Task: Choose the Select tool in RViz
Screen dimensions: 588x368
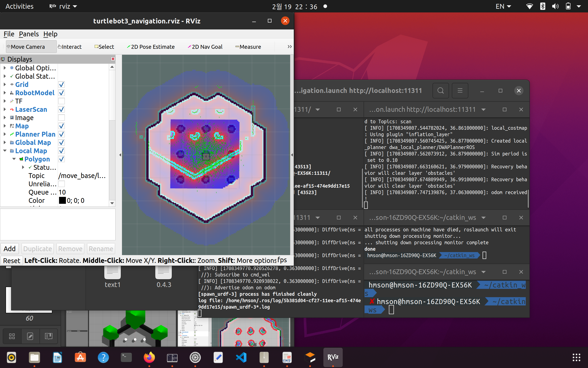Action: pyautogui.click(x=104, y=46)
